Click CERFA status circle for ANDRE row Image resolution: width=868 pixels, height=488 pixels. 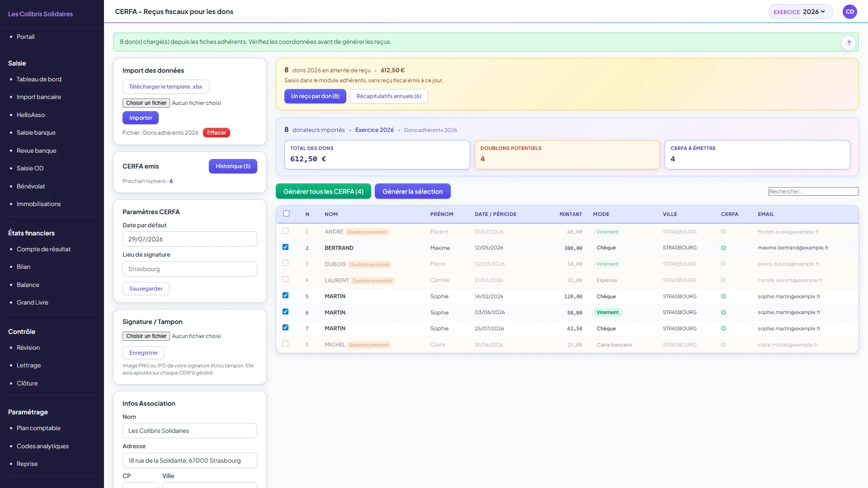[x=723, y=232]
